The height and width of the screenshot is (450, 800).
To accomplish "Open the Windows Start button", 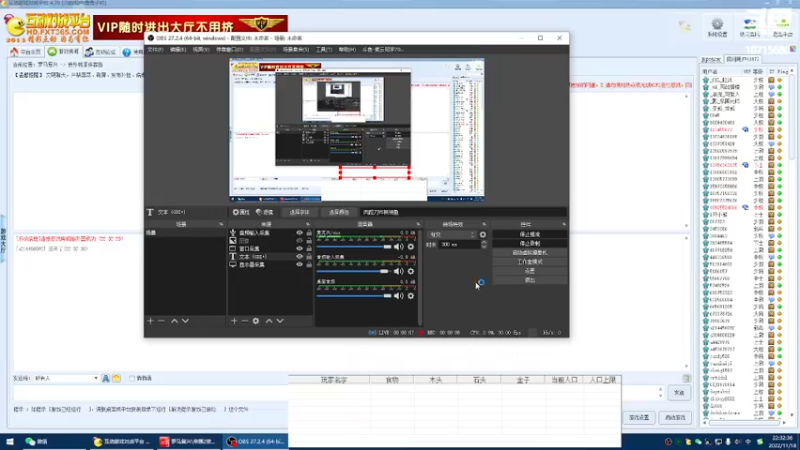I will click(10, 442).
